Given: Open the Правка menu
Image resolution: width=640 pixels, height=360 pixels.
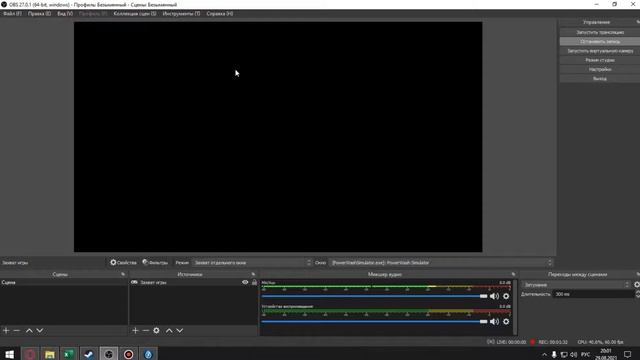Looking at the screenshot, I should (x=39, y=13).
